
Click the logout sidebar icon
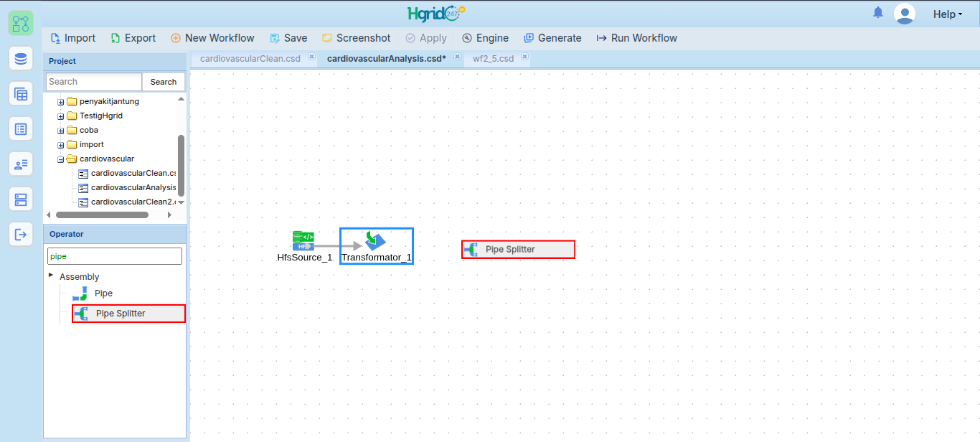(x=21, y=234)
